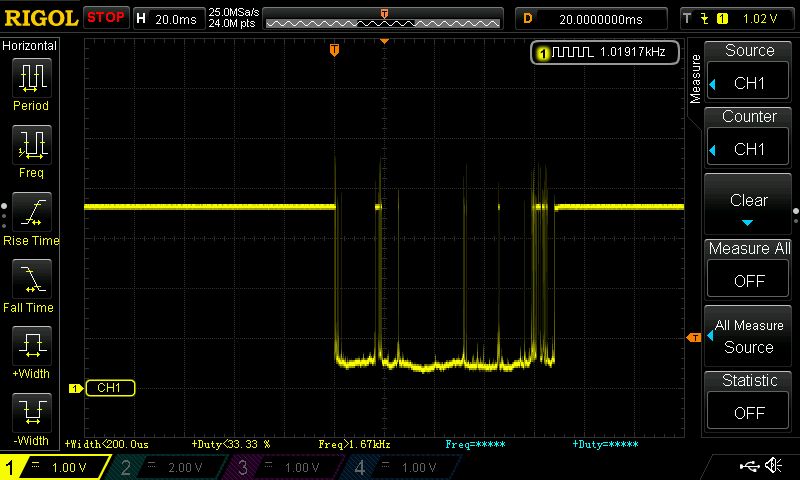Click the memory waveform overview bar
800x480 pixels.
click(383, 19)
